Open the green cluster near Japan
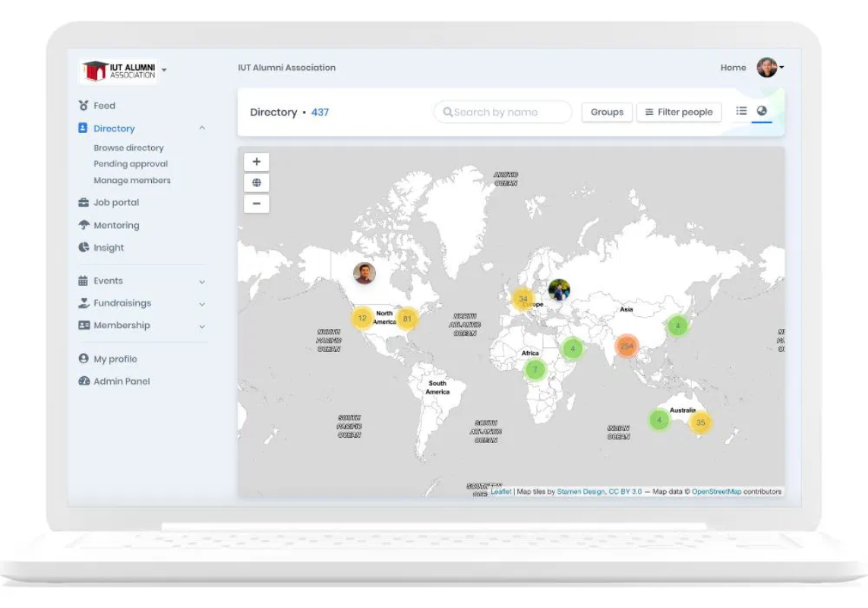Screen dimensions: 868x608 pyautogui.click(x=677, y=325)
